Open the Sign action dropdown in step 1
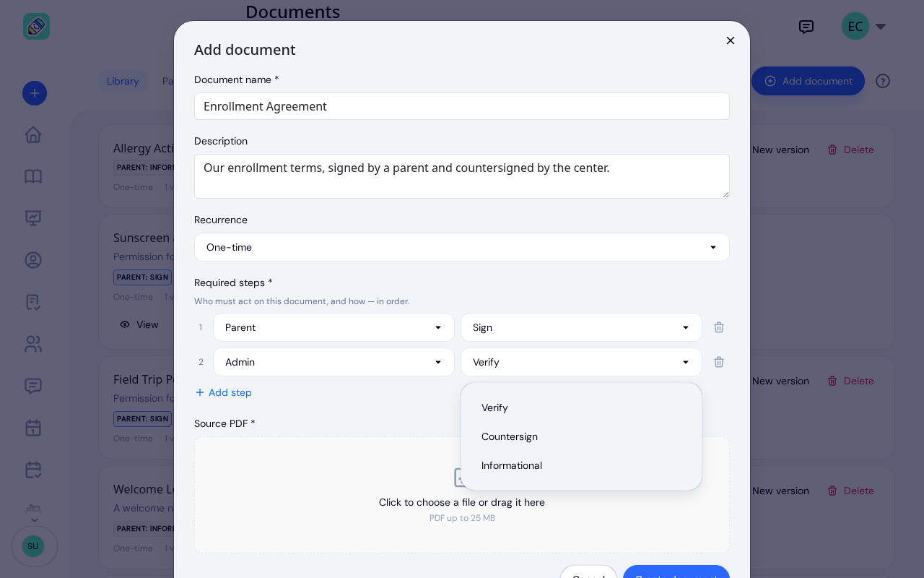This screenshot has width=924, height=578. 581,327
